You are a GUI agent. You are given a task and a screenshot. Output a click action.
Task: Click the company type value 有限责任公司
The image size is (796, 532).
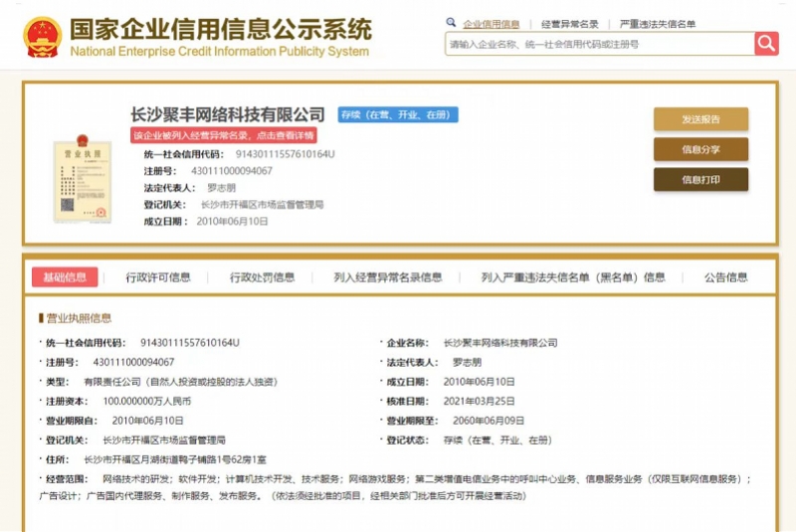pos(181,382)
